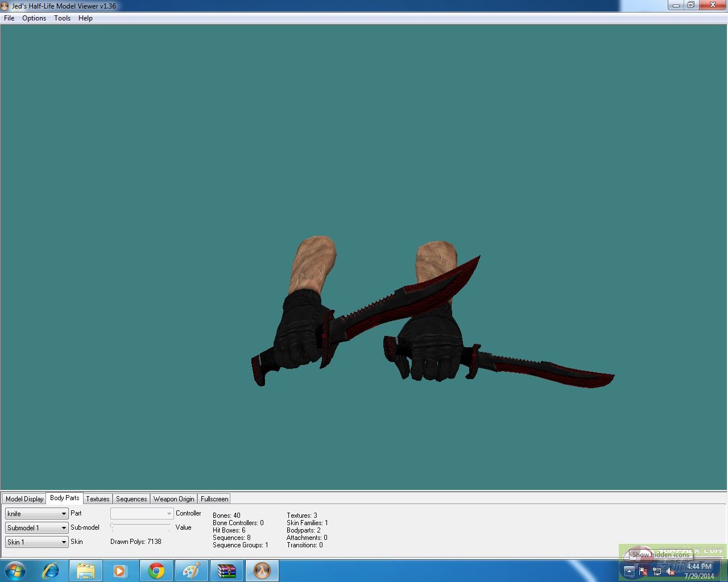Click the muted volume tray icon
The image size is (728, 582).
click(x=671, y=571)
